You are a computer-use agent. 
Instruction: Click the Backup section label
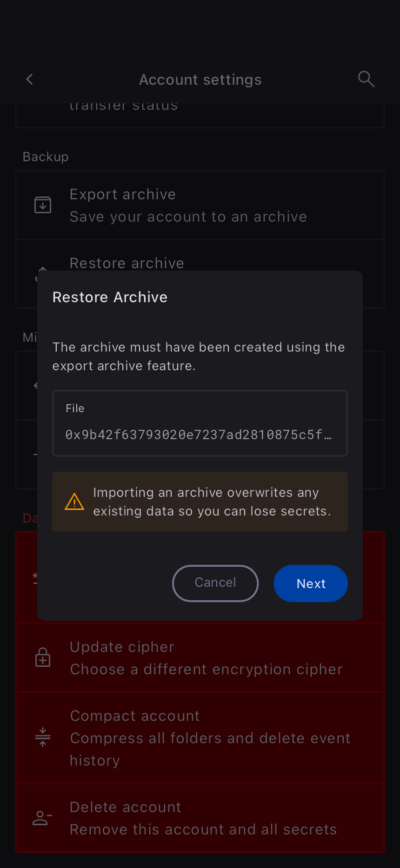tap(46, 156)
